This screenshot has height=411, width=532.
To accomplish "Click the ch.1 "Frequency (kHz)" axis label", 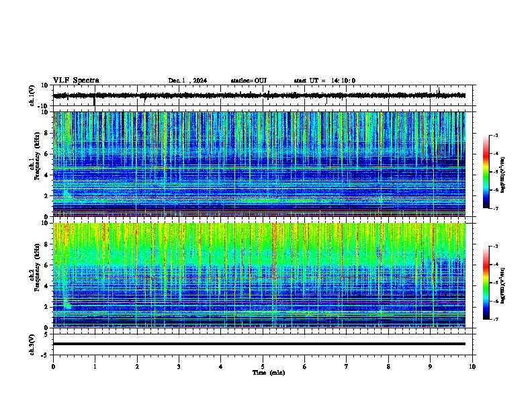I will pos(37,156).
